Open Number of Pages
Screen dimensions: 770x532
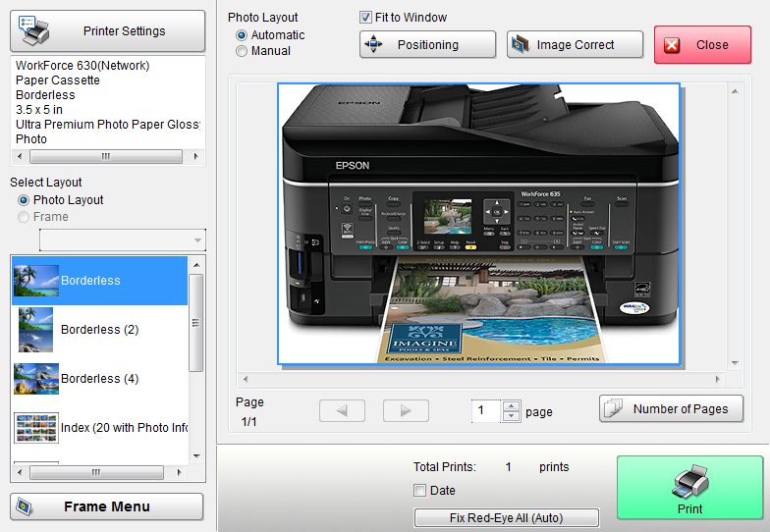(x=672, y=408)
